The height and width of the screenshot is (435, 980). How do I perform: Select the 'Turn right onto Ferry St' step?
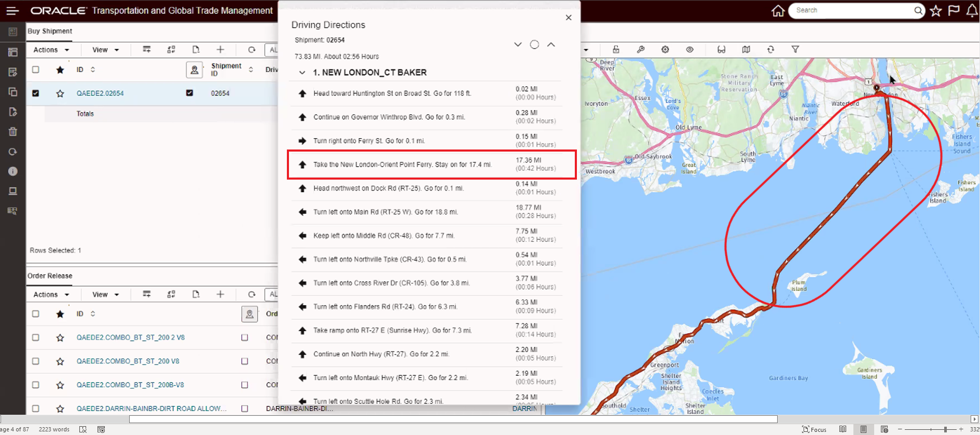pyautogui.click(x=426, y=141)
